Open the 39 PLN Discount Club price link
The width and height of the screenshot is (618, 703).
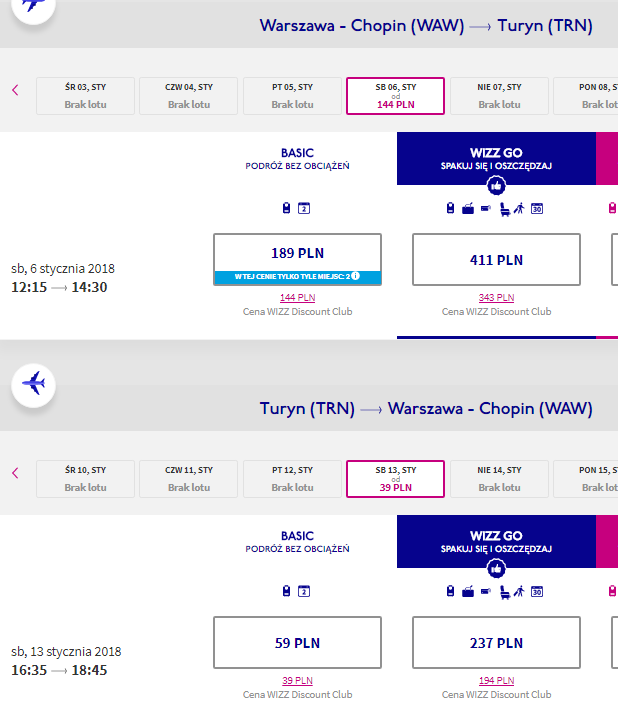coord(297,680)
